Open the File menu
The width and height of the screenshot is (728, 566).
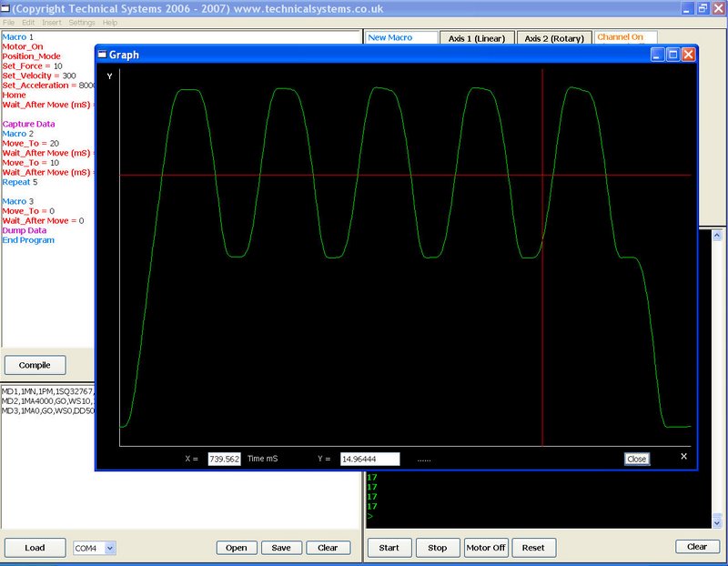click(8, 22)
